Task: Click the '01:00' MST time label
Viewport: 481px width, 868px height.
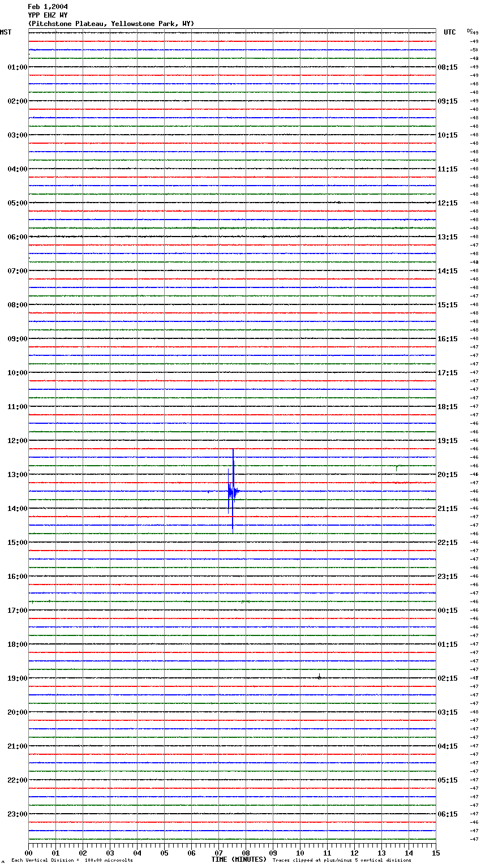Action: pyautogui.click(x=18, y=67)
